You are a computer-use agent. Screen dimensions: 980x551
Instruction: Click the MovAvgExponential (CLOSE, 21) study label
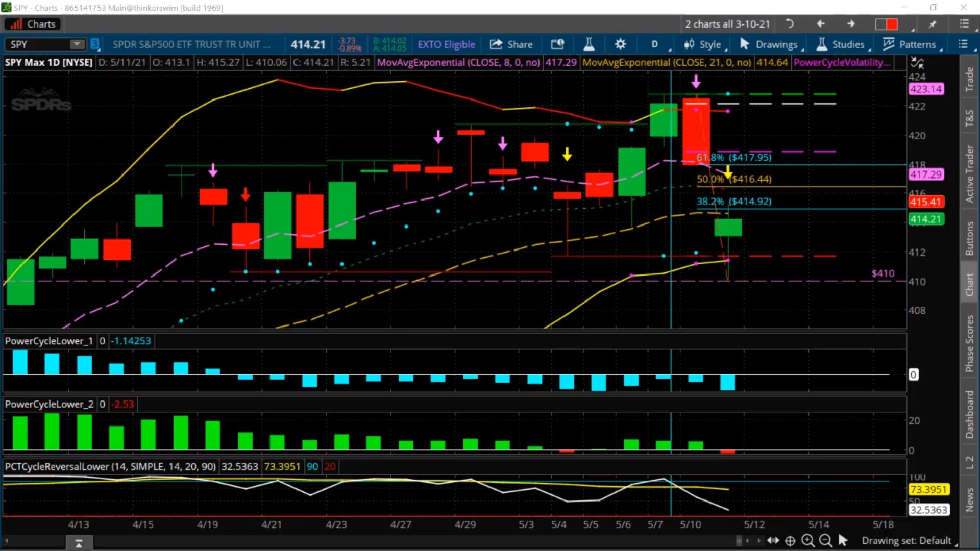click(x=667, y=62)
